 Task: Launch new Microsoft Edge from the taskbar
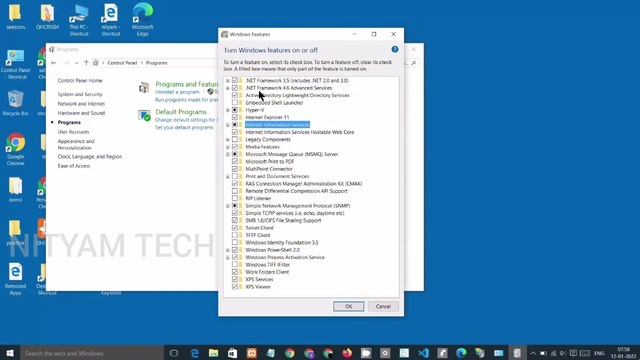coord(461,353)
